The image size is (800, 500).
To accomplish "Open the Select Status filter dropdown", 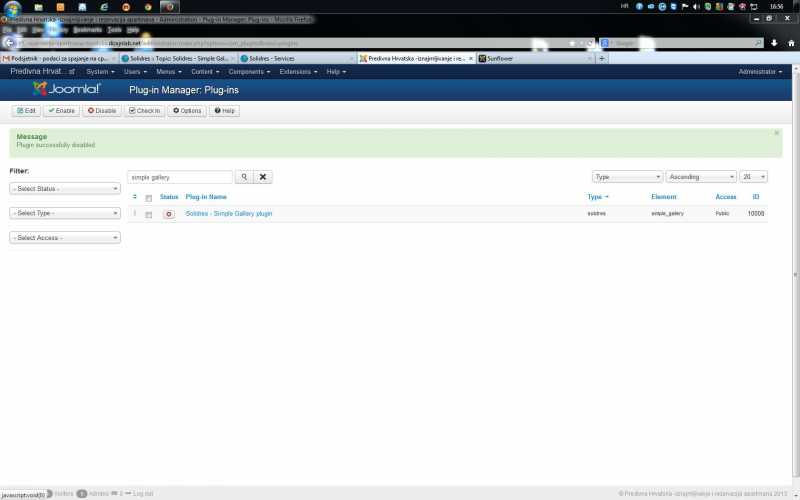I will tap(65, 188).
